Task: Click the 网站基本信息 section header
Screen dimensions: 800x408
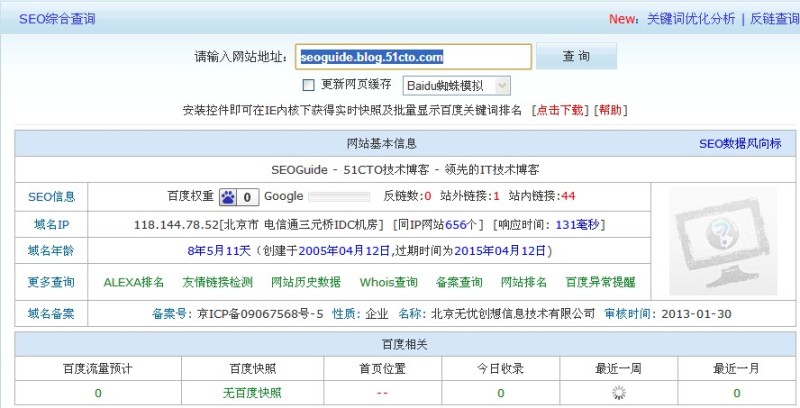Action: pos(382,144)
